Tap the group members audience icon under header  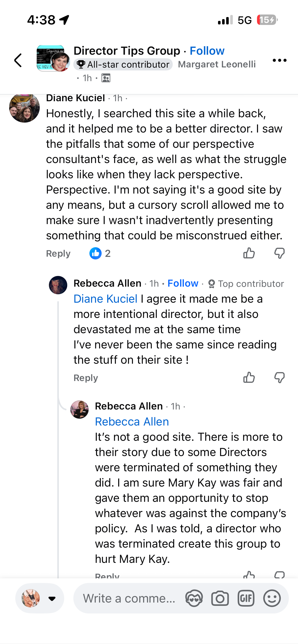click(106, 78)
